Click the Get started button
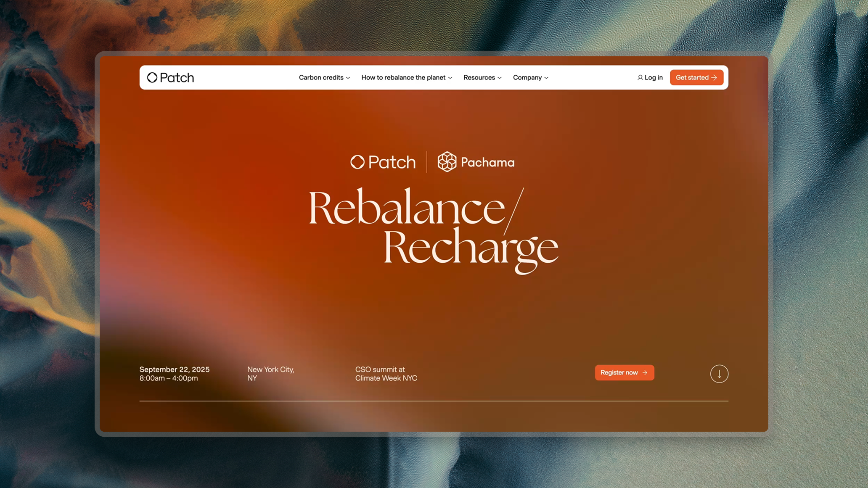 (x=696, y=77)
